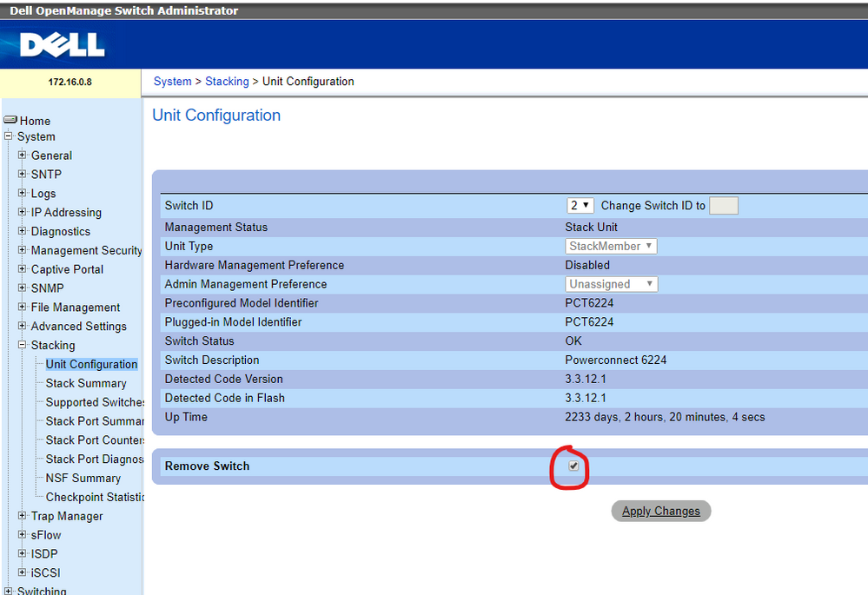Expand the File Management node
This screenshot has height=595, width=868.
click(22, 307)
